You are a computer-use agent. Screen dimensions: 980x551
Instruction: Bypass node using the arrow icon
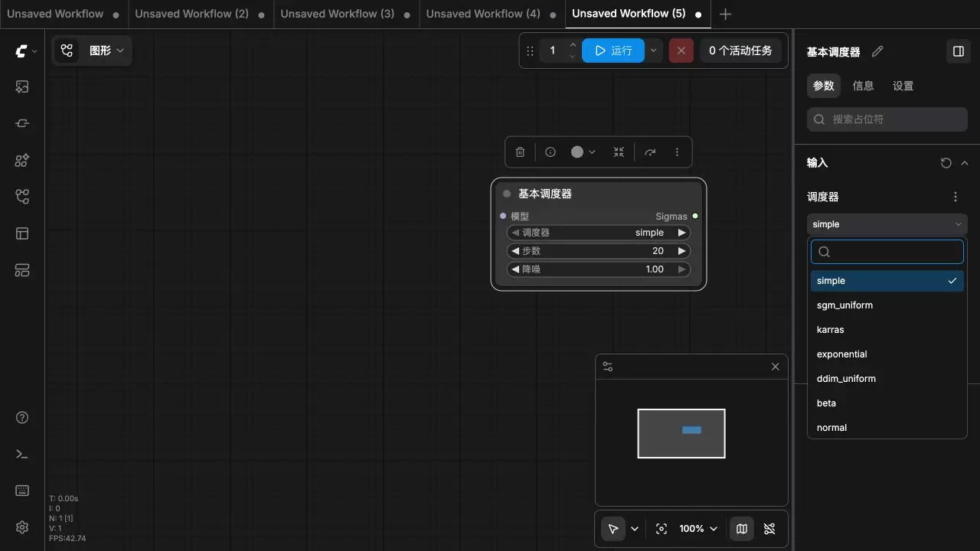tap(650, 152)
